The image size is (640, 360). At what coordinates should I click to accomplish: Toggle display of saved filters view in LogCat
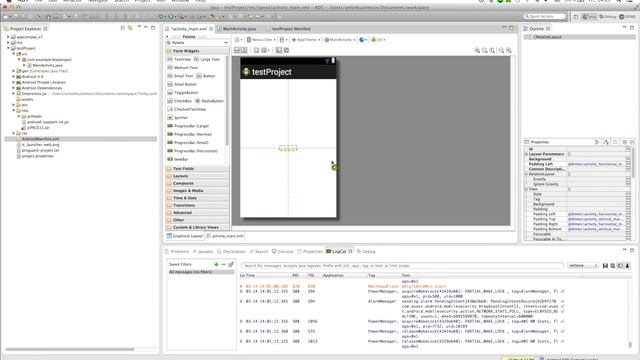click(x=620, y=266)
